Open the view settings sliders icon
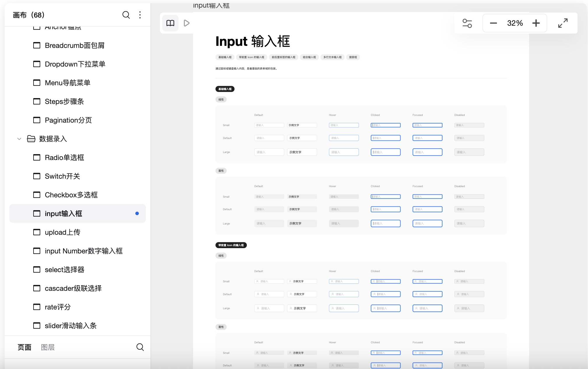Screen dimensions: 588x369 (467, 23)
